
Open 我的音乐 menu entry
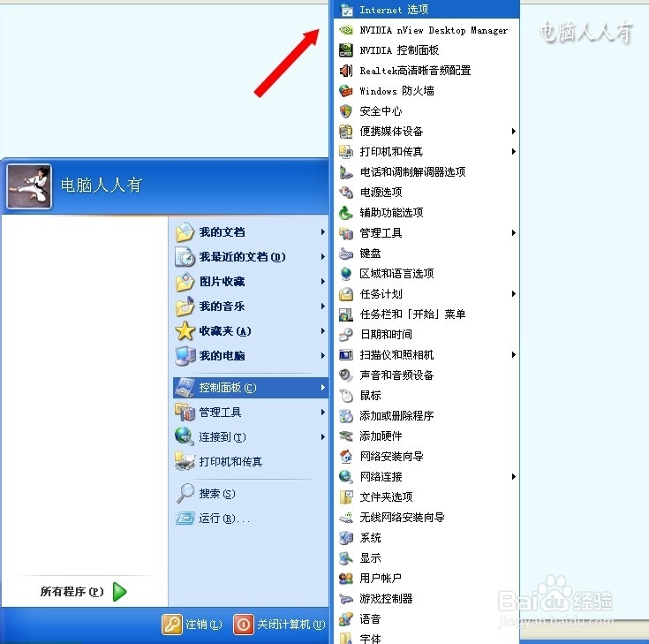click(x=251, y=306)
